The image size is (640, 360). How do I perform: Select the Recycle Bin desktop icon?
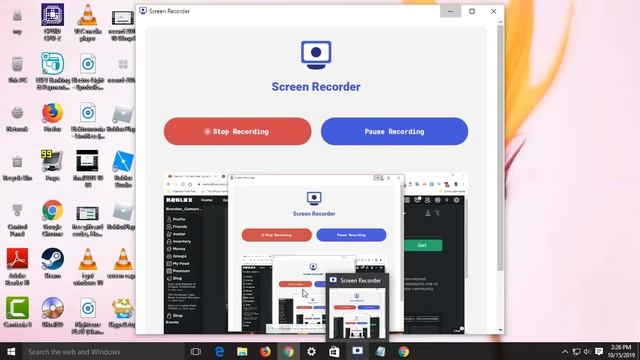pyautogui.click(x=18, y=168)
